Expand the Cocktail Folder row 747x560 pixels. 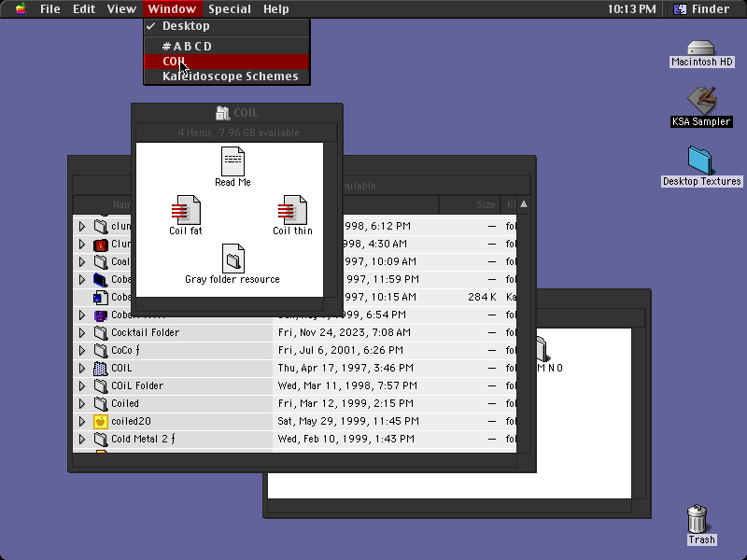tap(82, 332)
